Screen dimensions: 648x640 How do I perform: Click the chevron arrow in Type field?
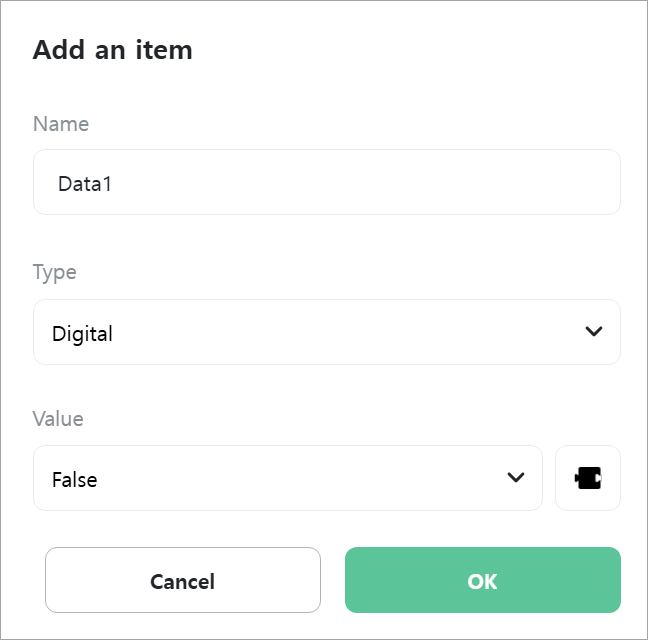coord(593,331)
